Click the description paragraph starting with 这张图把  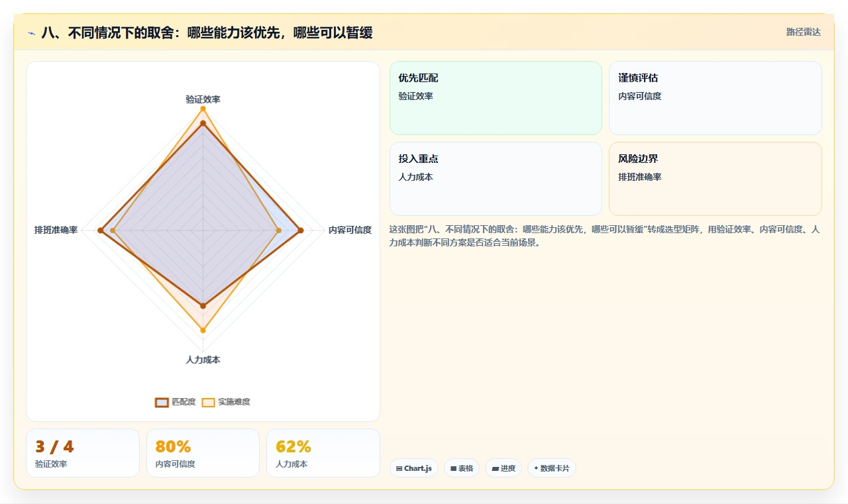[x=605, y=236]
